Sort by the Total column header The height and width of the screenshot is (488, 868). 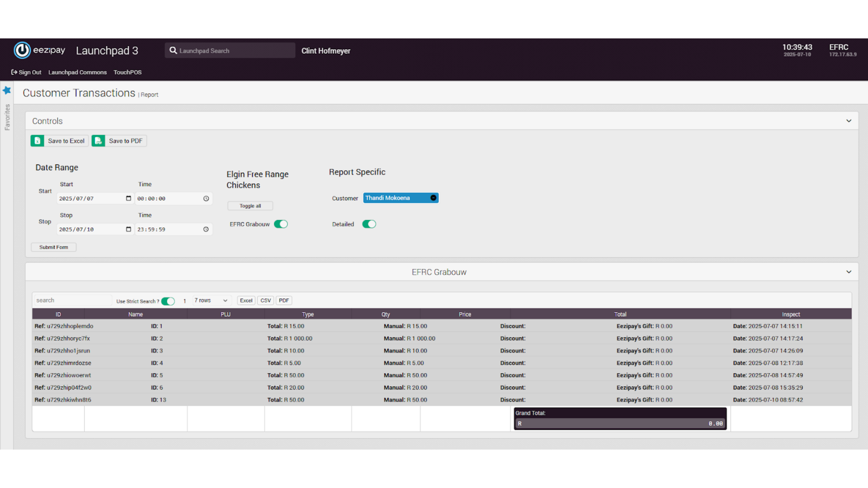pyautogui.click(x=620, y=314)
